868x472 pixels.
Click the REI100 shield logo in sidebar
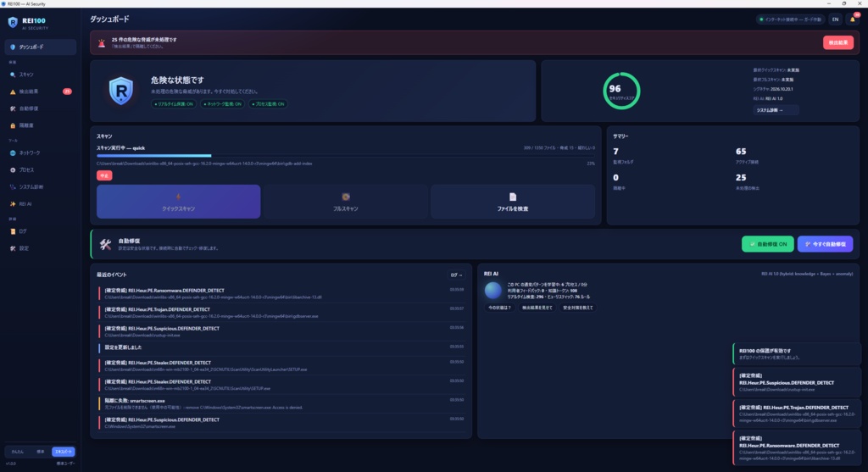point(13,23)
